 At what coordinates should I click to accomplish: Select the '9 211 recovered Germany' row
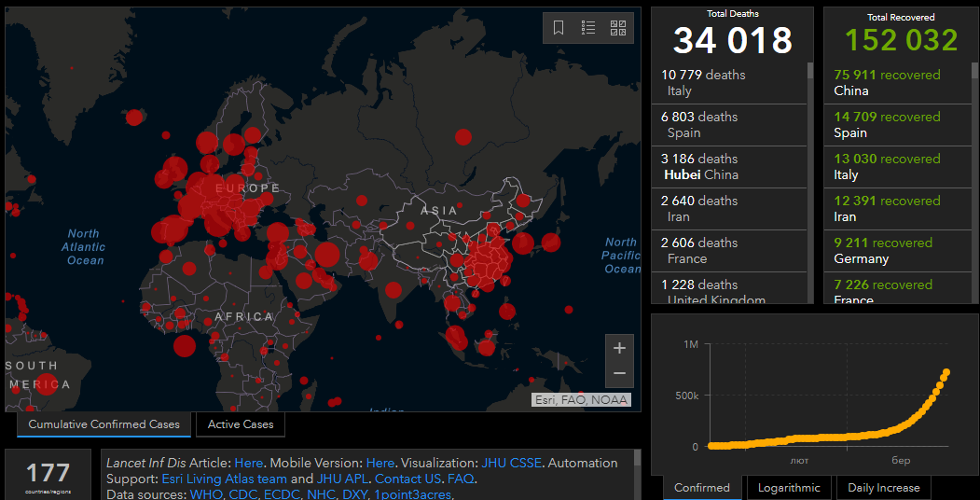point(898,250)
